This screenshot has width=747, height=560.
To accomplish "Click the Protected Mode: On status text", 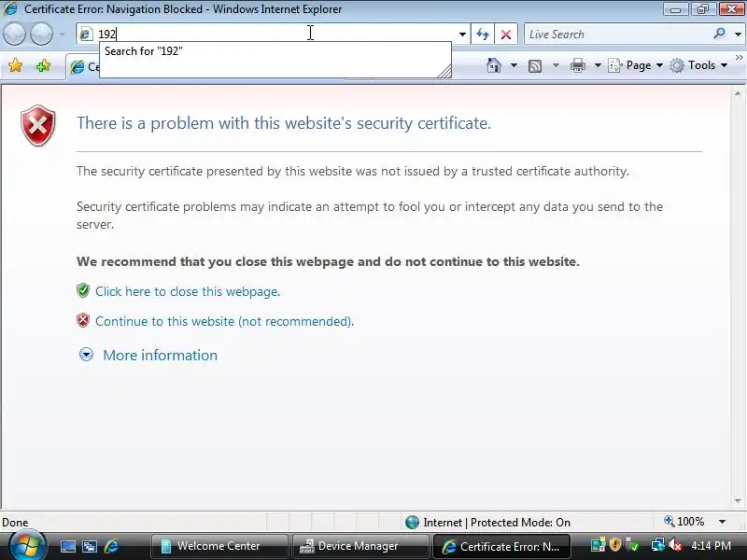I will click(520, 523).
